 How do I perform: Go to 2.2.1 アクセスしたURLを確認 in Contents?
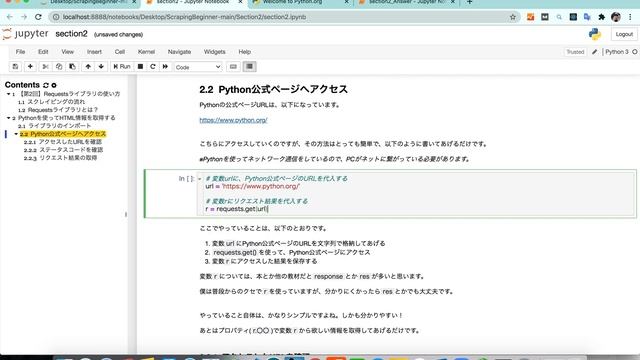click(x=62, y=142)
